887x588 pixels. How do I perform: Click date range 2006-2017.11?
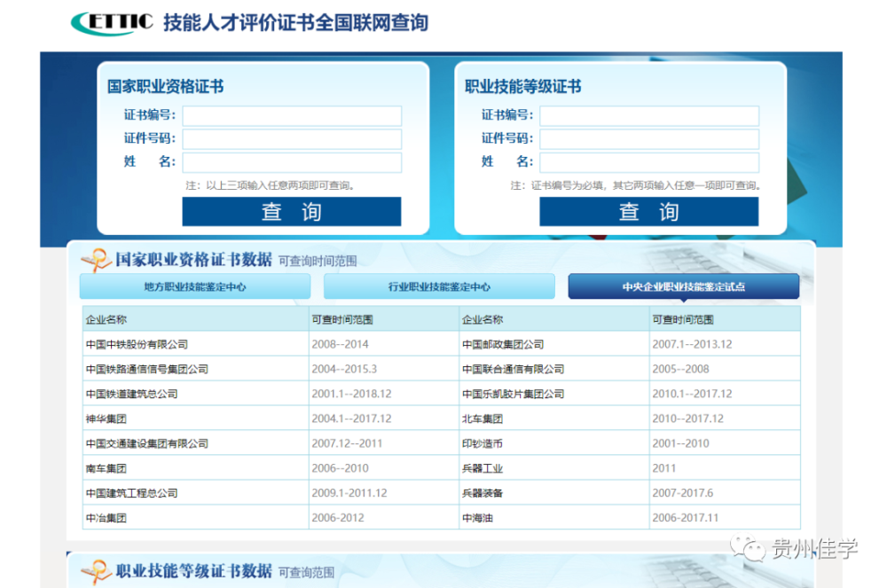(x=685, y=518)
